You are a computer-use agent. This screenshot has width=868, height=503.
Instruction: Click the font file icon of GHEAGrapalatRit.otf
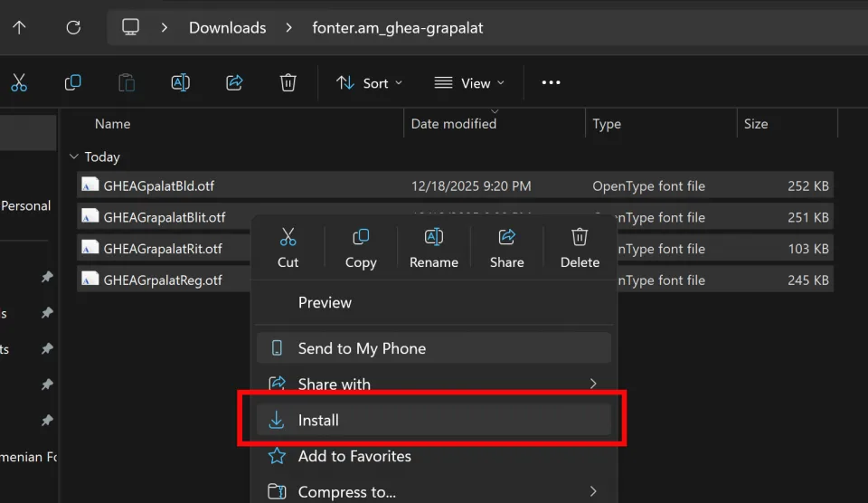click(x=90, y=248)
